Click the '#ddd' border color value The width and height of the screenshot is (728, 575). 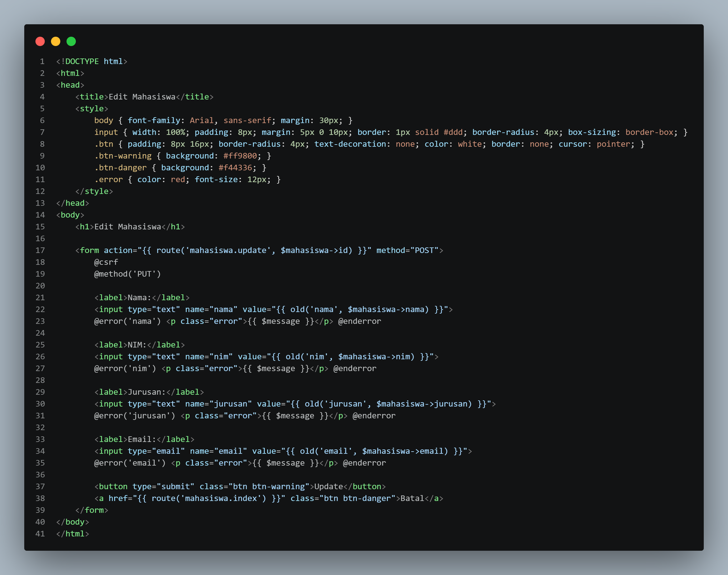point(453,132)
